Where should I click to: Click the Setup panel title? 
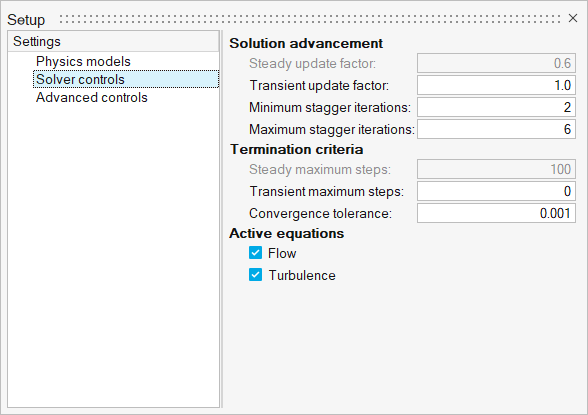(x=26, y=19)
